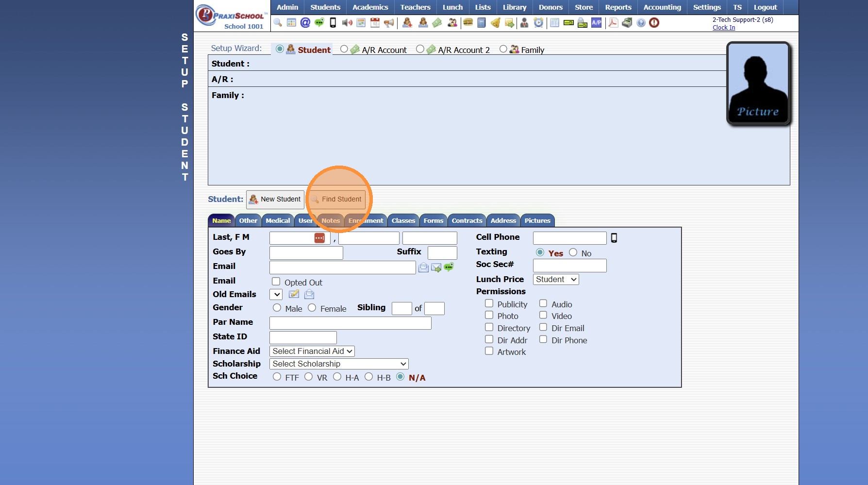The width and height of the screenshot is (868, 485).
Task: Open the Accounting menu
Action: tap(662, 7)
